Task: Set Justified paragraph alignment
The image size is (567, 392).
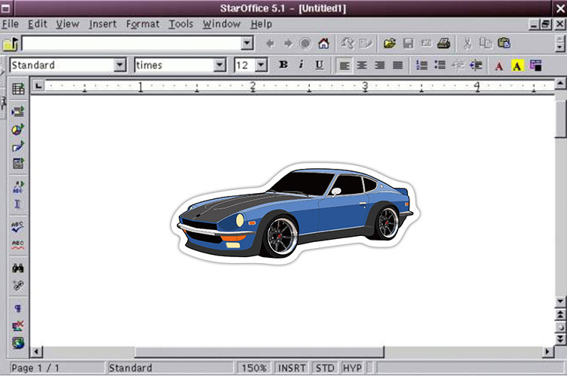Action: pos(397,66)
